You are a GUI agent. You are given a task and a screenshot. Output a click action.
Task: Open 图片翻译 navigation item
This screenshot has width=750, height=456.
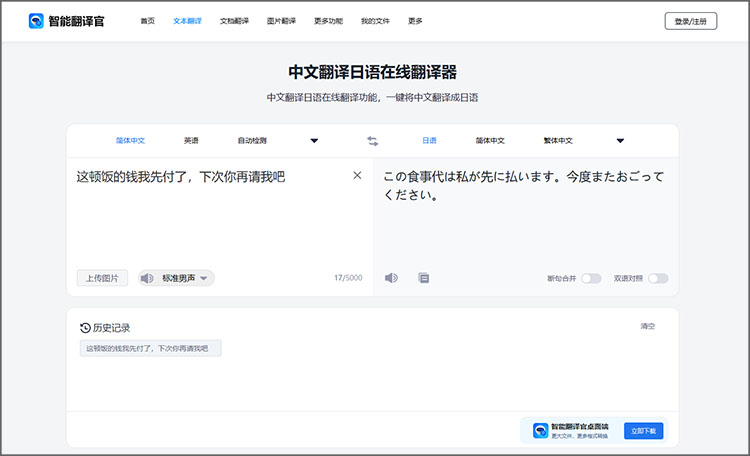pyautogui.click(x=281, y=21)
